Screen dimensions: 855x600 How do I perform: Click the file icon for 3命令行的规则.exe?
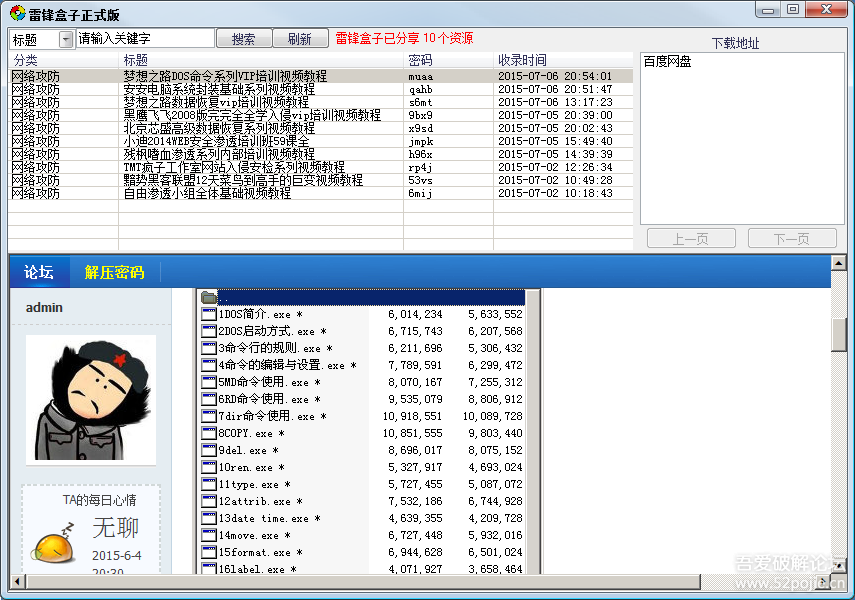(x=209, y=348)
